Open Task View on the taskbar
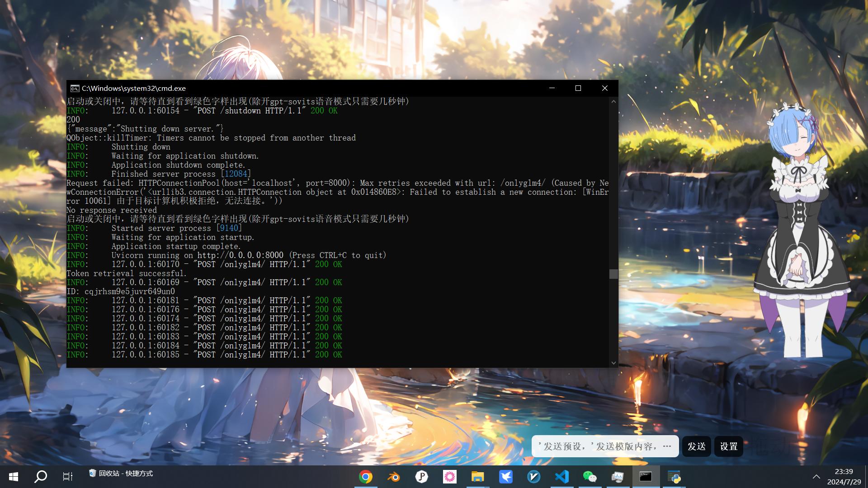The width and height of the screenshot is (868, 488). point(67,477)
